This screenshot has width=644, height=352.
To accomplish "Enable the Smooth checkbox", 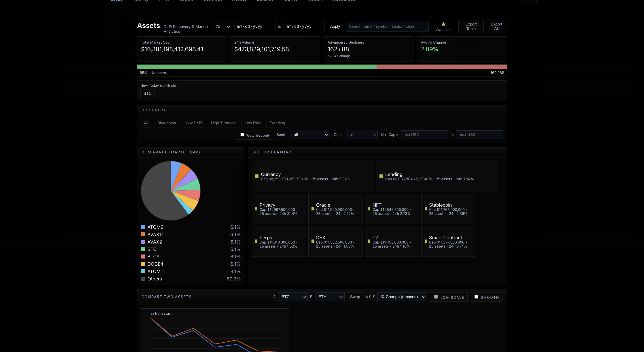I will pos(476,297).
